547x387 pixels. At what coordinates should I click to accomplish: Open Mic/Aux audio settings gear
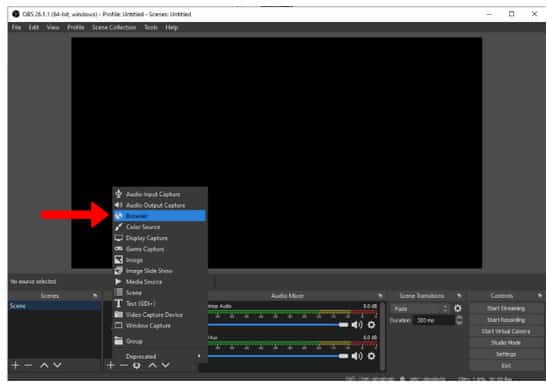pyautogui.click(x=372, y=356)
